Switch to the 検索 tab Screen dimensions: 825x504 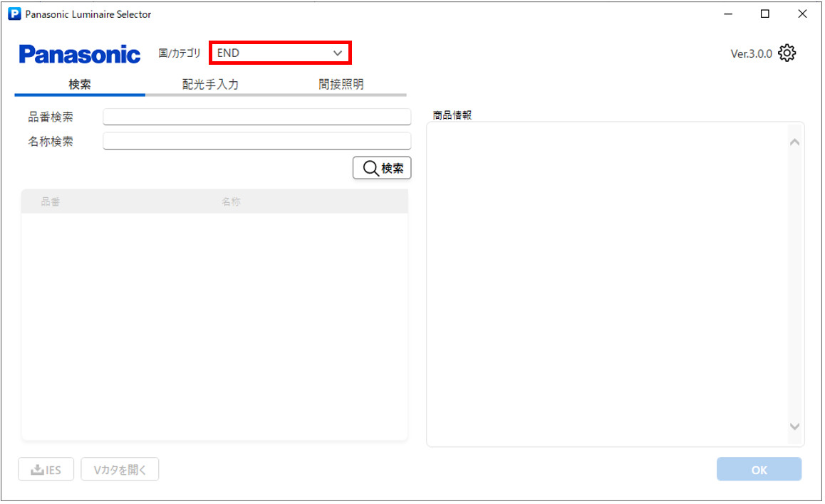tap(80, 84)
